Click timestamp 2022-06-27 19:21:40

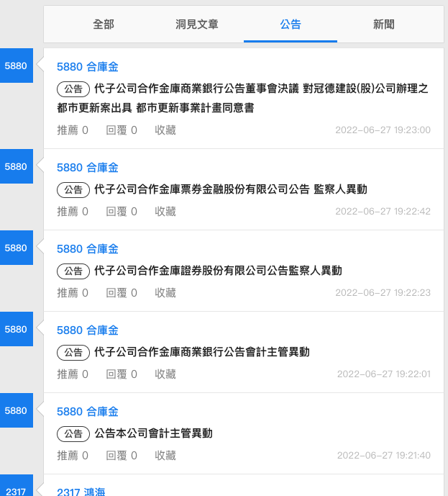click(x=384, y=455)
